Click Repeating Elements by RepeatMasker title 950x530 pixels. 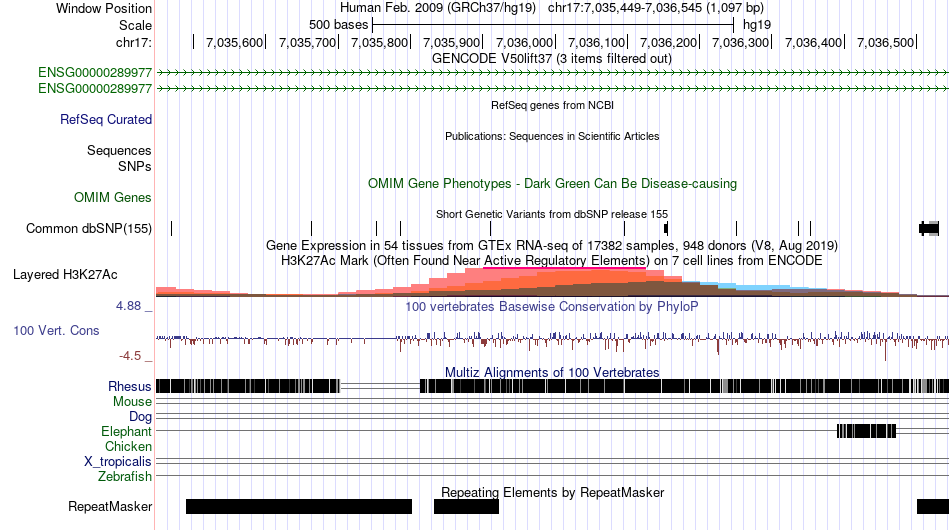click(x=552, y=492)
